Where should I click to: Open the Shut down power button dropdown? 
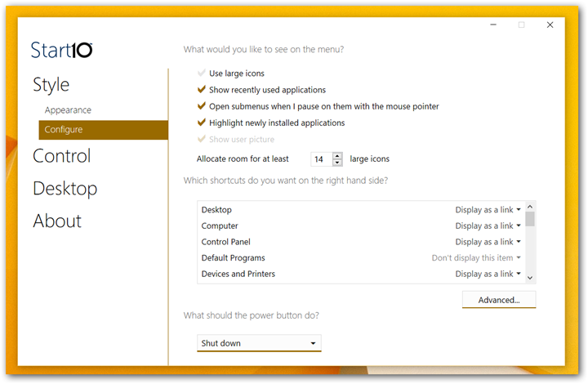pos(259,343)
